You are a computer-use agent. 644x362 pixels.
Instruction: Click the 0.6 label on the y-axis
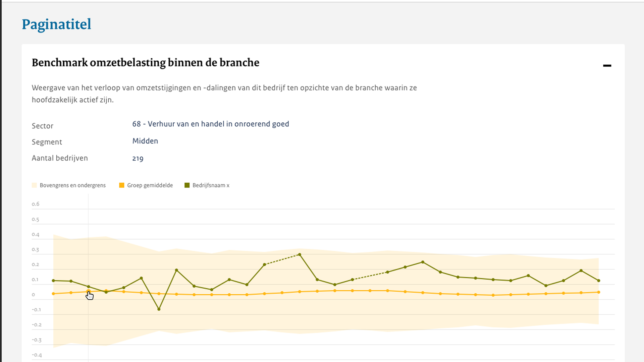coord(36,204)
